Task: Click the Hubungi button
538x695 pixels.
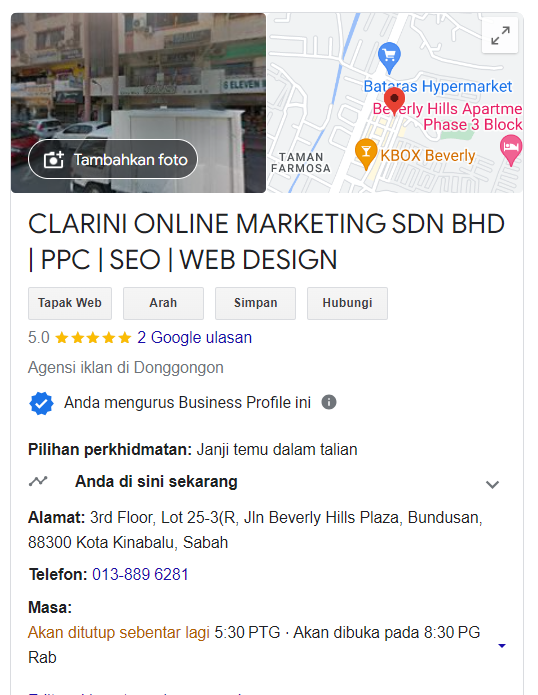Action: point(347,303)
